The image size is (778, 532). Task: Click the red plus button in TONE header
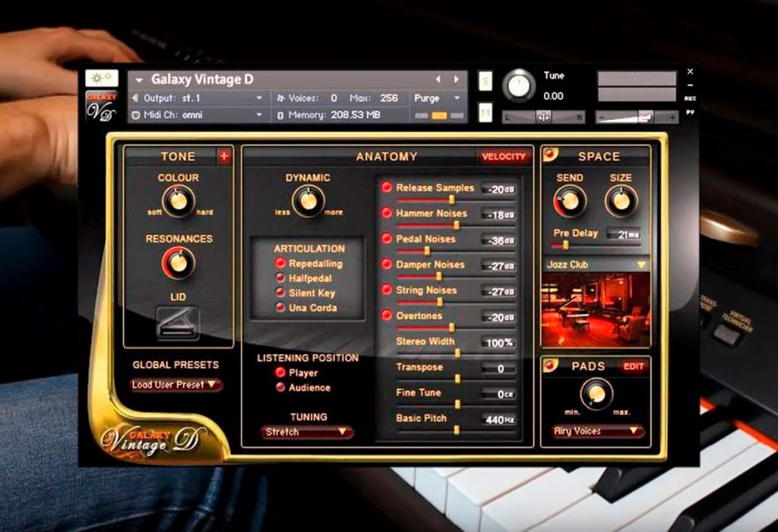point(224,157)
